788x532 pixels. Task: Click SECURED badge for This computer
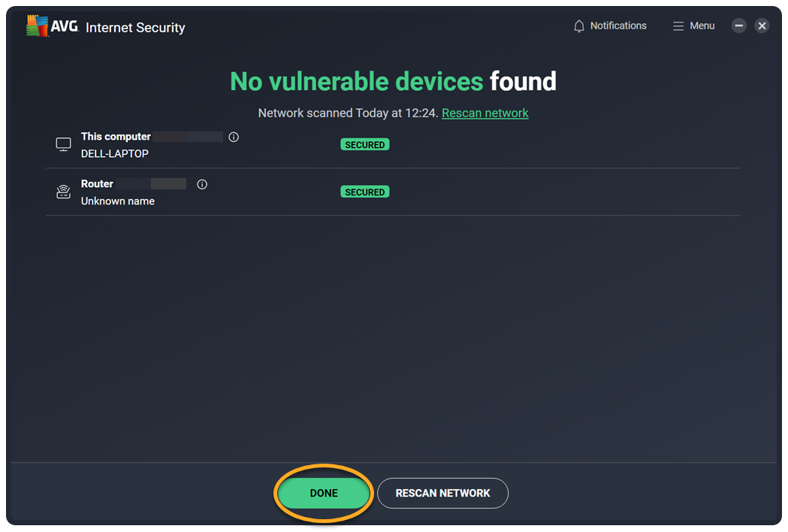(365, 144)
